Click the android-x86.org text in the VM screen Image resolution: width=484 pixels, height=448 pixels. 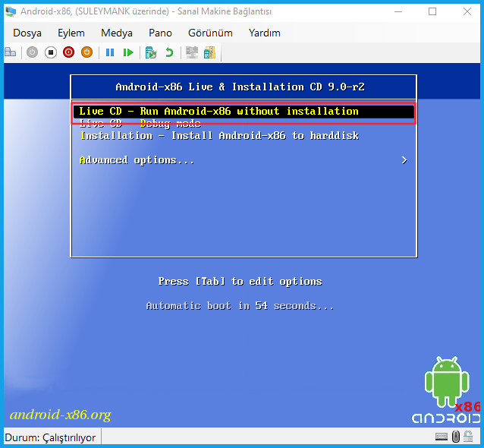60,415
